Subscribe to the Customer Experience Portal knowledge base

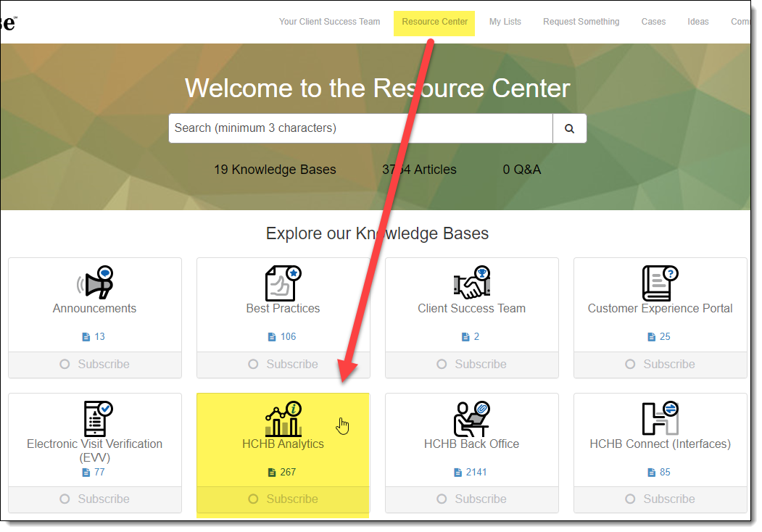point(660,365)
